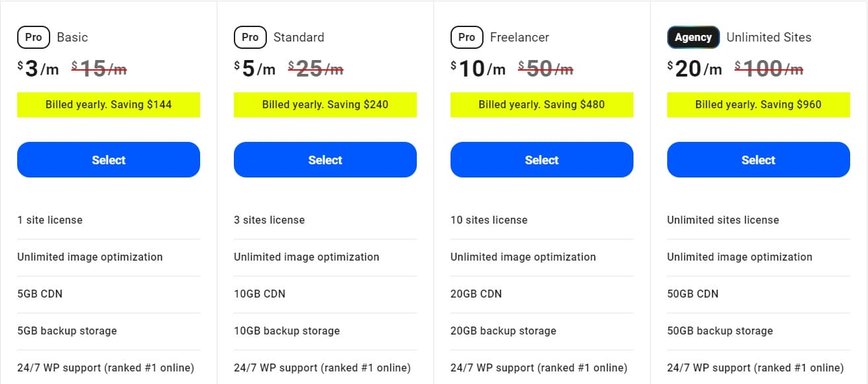The width and height of the screenshot is (868, 384).
Task: Pick the Unlimited Sites plan's Select button
Action: point(758,160)
